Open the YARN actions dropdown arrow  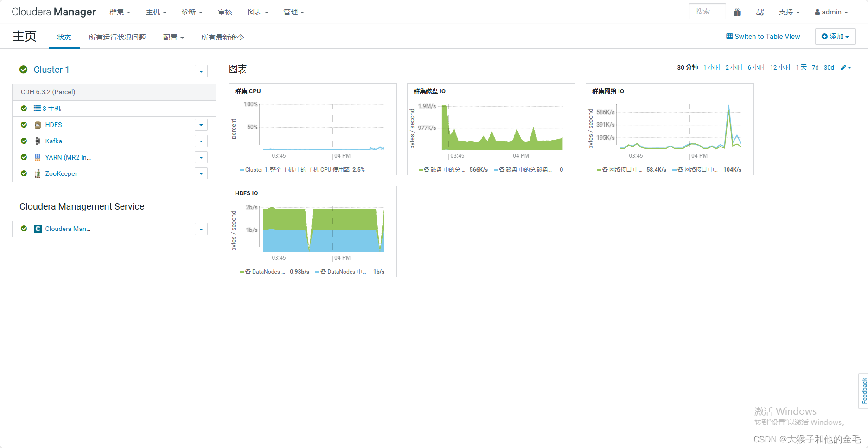[201, 157]
